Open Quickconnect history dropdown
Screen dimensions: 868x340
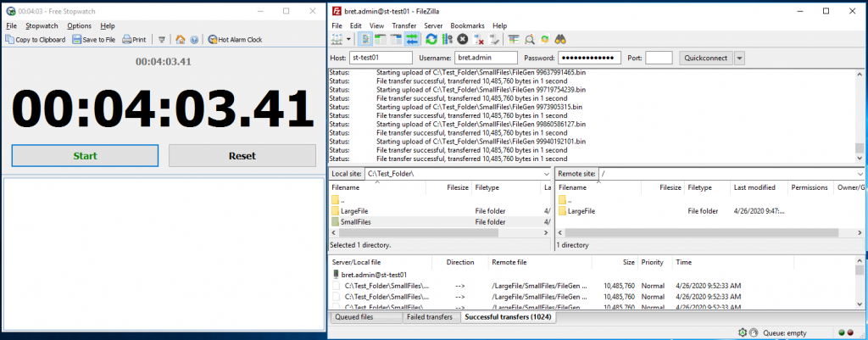click(739, 58)
